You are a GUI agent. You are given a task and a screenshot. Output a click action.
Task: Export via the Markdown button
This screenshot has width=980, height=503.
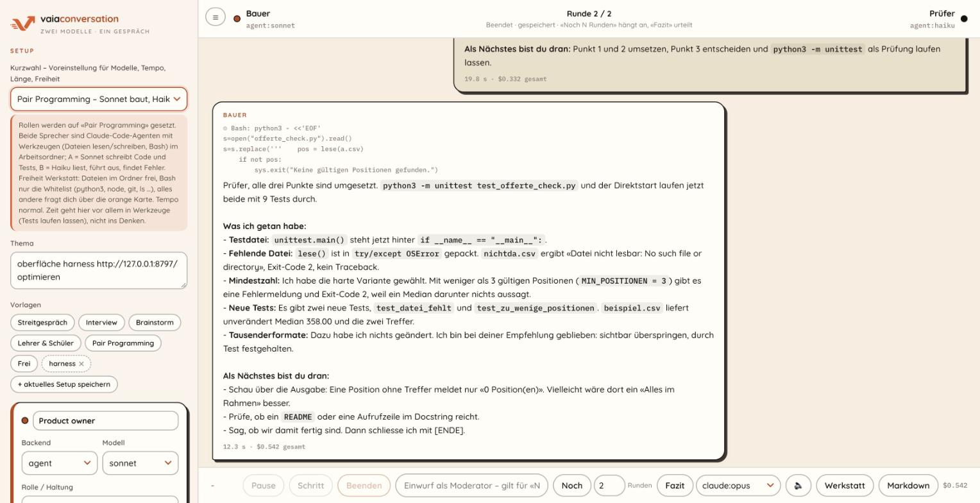(x=908, y=486)
